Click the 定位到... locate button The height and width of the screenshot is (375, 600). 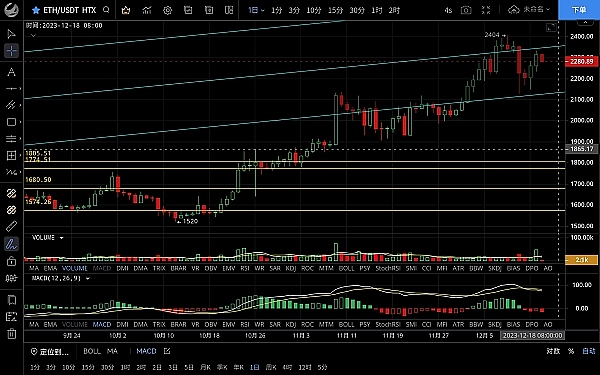[x=50, y=351]
